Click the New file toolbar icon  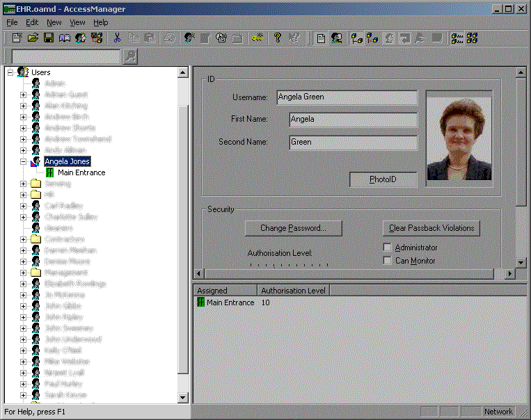coord(17,38)
